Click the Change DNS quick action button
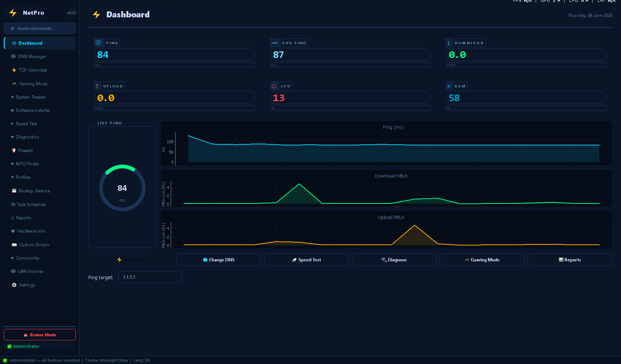The image size is (621, 364). coord(218,260)
